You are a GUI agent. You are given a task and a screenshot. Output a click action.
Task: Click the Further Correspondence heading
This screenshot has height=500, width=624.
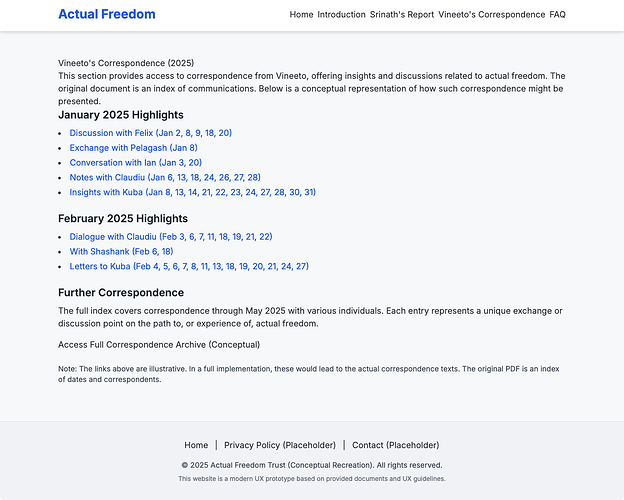121,293
